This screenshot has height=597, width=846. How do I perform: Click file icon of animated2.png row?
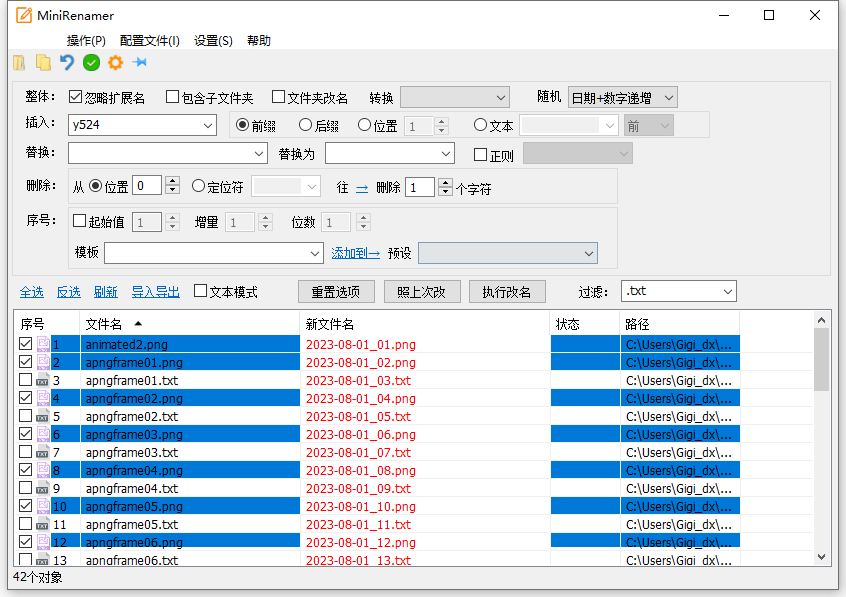click(43, 344)
